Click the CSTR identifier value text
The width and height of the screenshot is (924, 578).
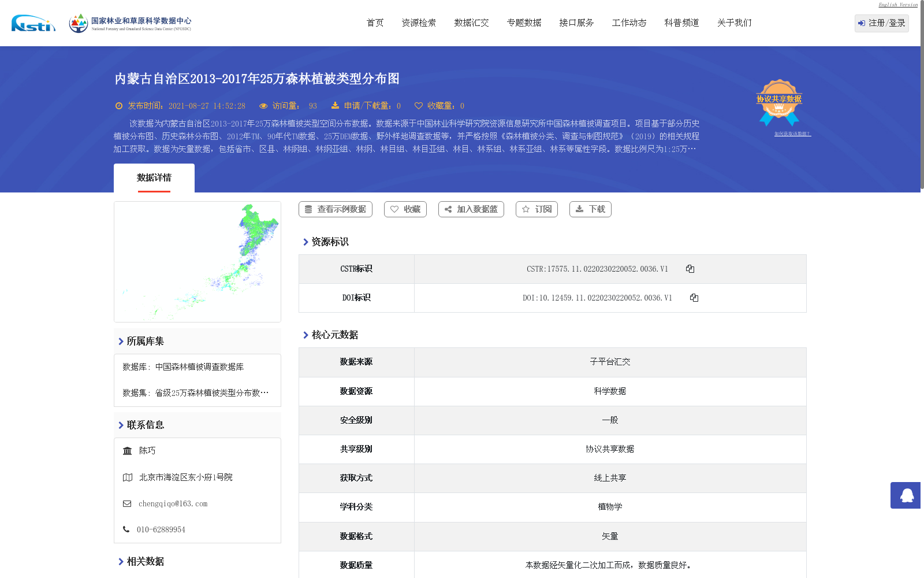click(597, 269)
